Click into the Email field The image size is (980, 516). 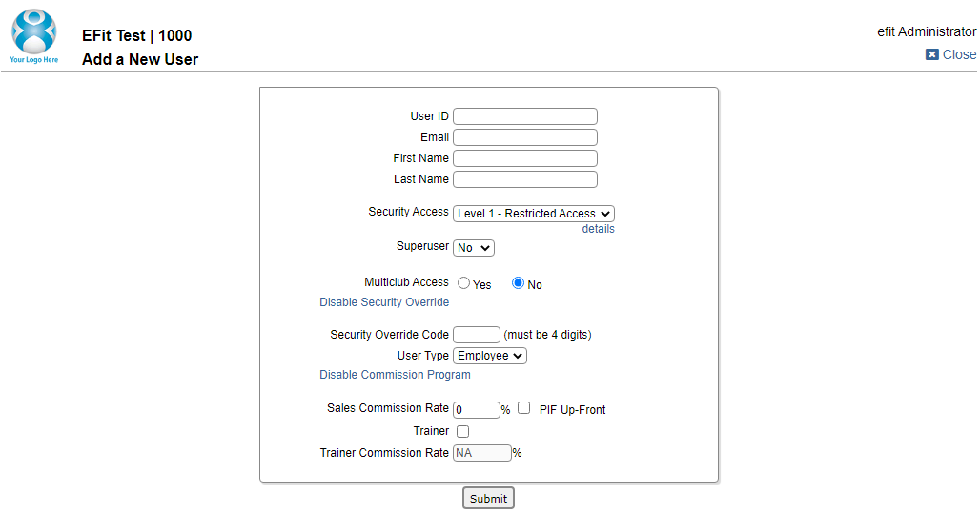click(x=525, y=137)
